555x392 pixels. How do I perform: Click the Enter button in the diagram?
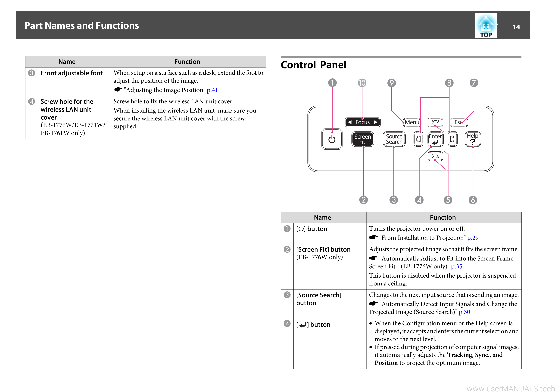pos(435,139)
